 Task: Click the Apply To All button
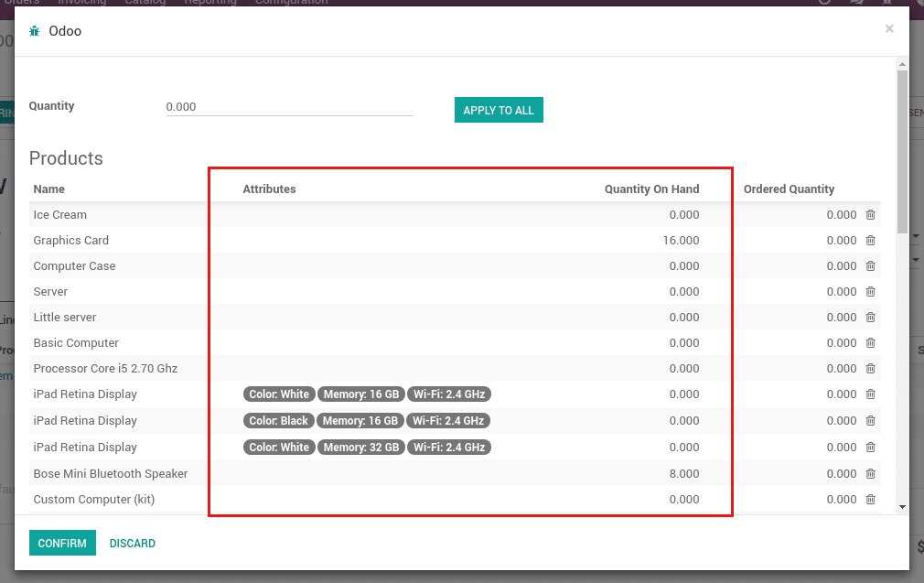(499, 110)
